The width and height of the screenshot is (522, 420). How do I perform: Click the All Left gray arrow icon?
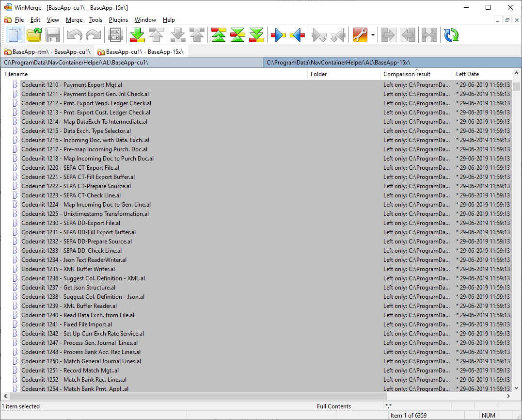(x=408, y=35)
